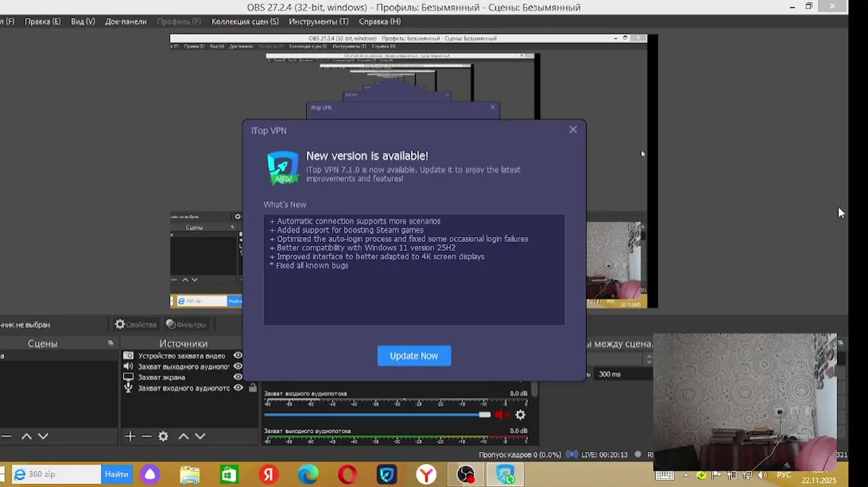Image resolution: width=868 pixels, height=487 pixels.
Task: Click the Automatic connection changelog line
Action: (355, 221)
